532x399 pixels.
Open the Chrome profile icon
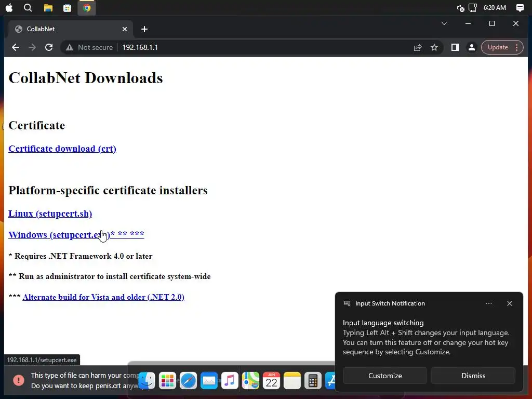(x=472, y=47)
